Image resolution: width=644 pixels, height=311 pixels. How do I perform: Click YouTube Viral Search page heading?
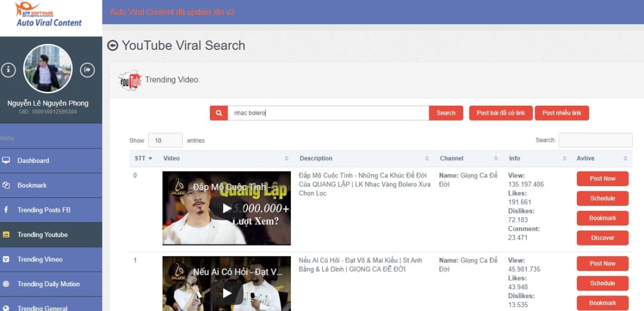tap(184, 46)
